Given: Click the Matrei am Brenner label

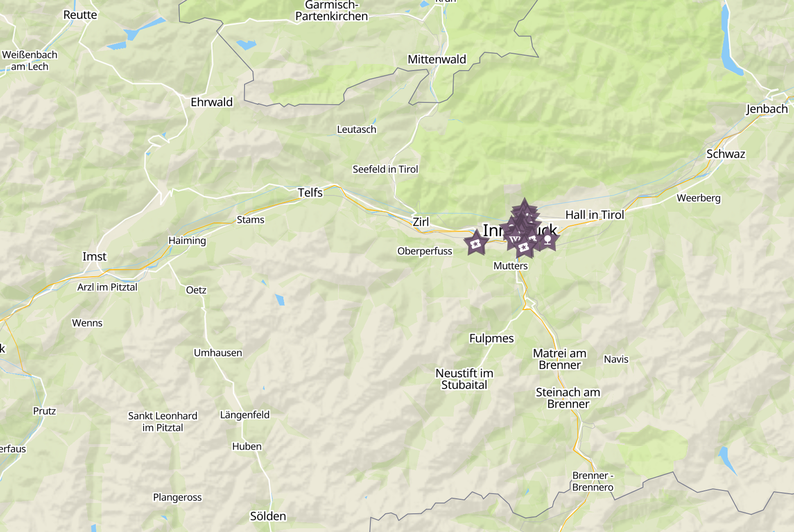Looking at the screenshot, I should (560, 359).
